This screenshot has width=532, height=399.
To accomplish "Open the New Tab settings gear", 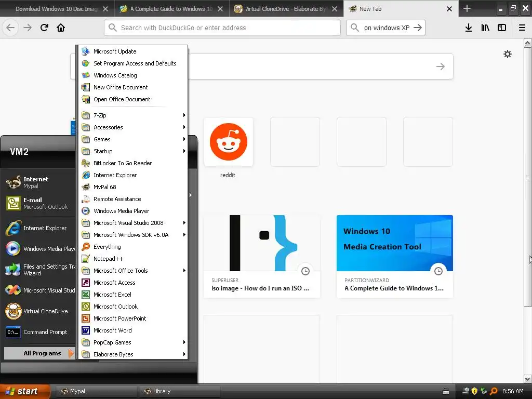I will (x=507, y=54).
